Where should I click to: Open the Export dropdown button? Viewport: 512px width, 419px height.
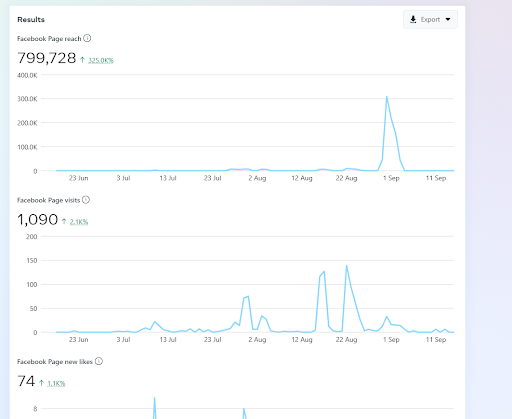click(430, 19)
